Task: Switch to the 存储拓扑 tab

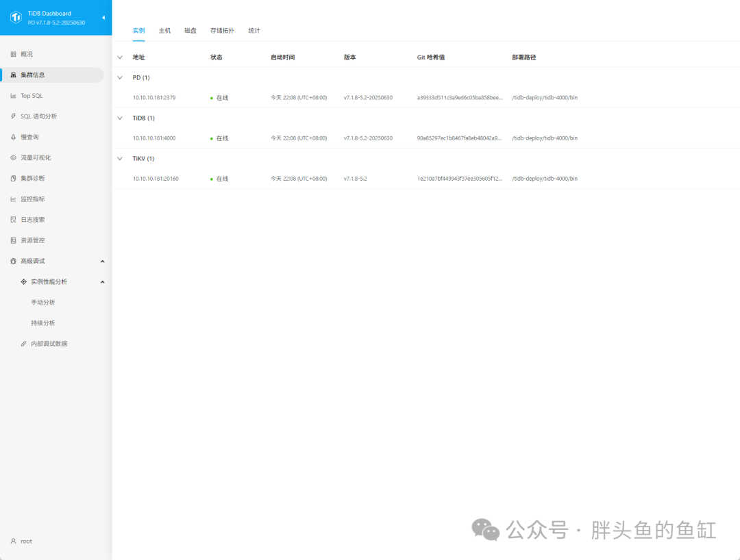Action: [x=222, y=31]
